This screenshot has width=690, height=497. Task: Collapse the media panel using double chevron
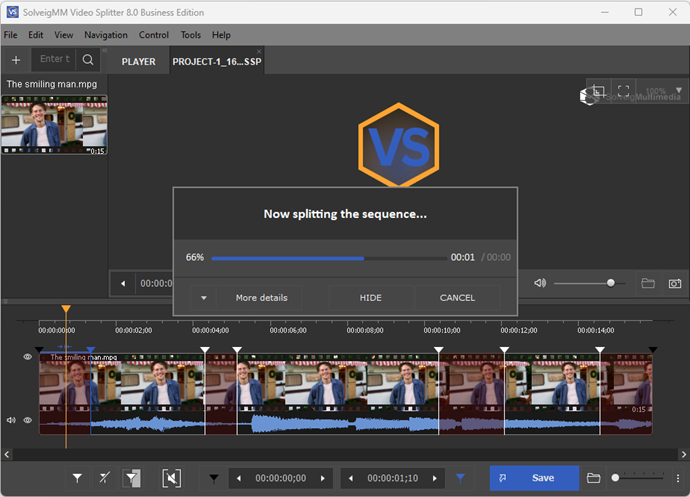tap(105, 51)
